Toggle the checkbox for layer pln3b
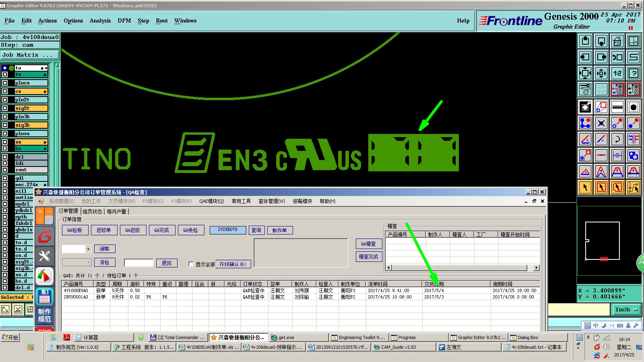The width and height of the screenshot is (644, 362). [x=5, y=117]
